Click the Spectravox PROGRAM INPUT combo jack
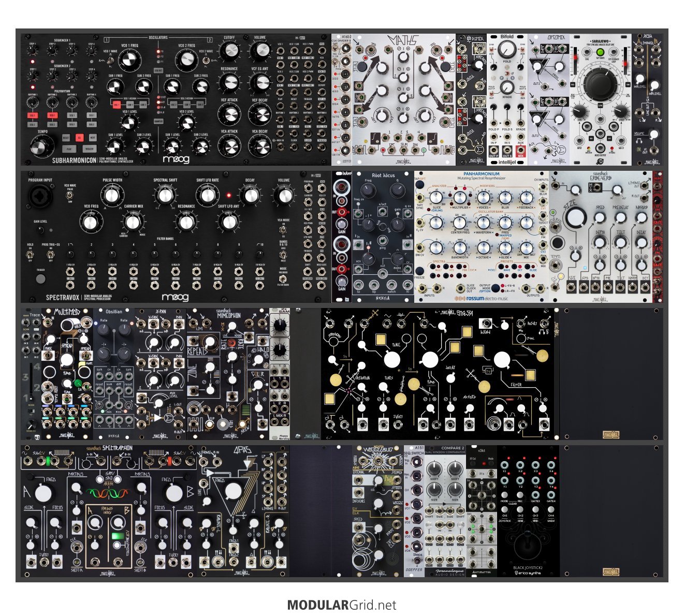Viewport: 684px width, 616px height. click(40, 194)
